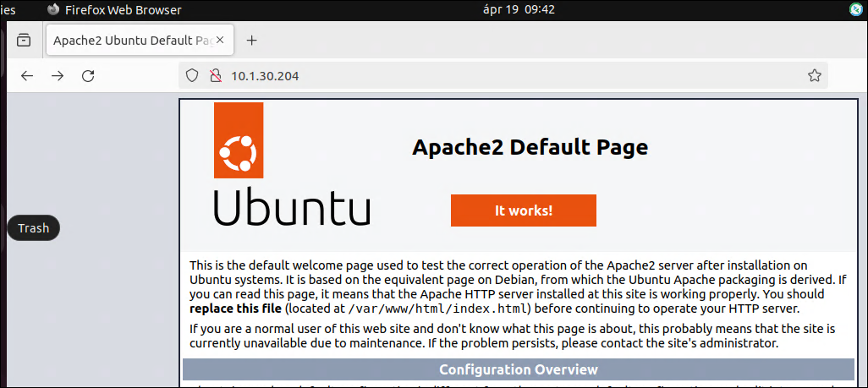Go forward to the next page
The width and height of the screenshot is (868, 388).
58,76
